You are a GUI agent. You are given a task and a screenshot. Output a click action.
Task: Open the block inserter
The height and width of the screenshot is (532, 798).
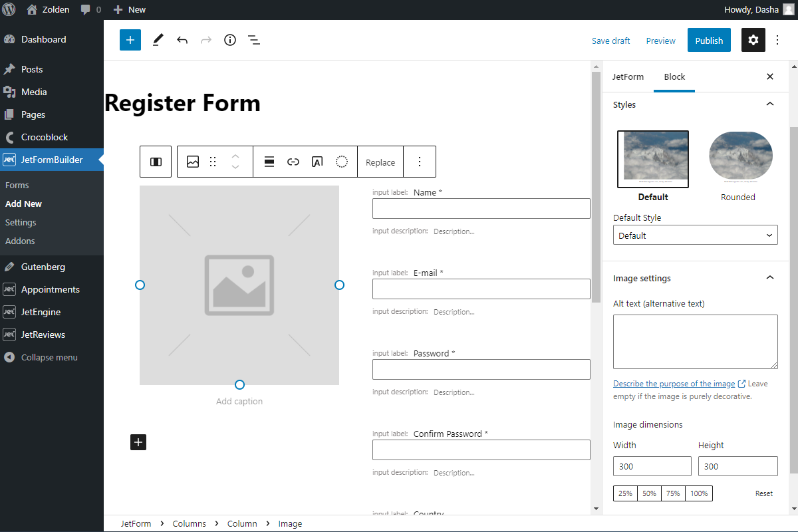[130, 40]
